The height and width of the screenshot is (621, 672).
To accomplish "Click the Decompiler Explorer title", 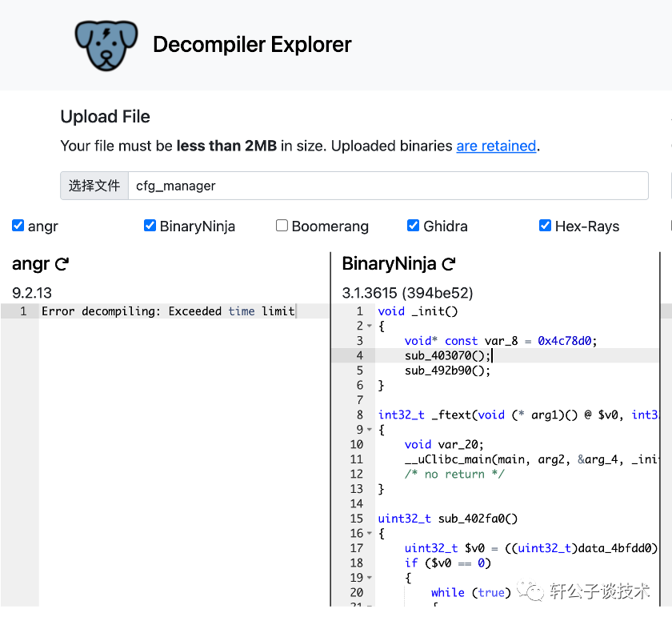I will pos(252,45).
